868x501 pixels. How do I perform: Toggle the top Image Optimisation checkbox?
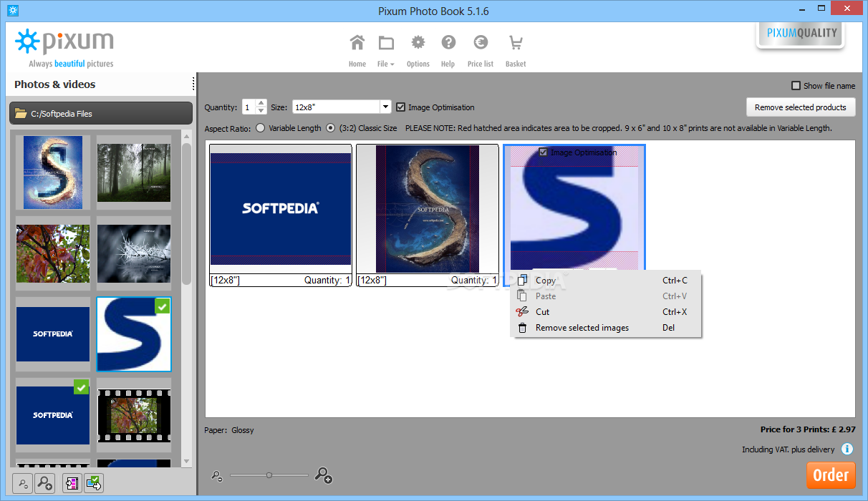click(x=400, y=107)
